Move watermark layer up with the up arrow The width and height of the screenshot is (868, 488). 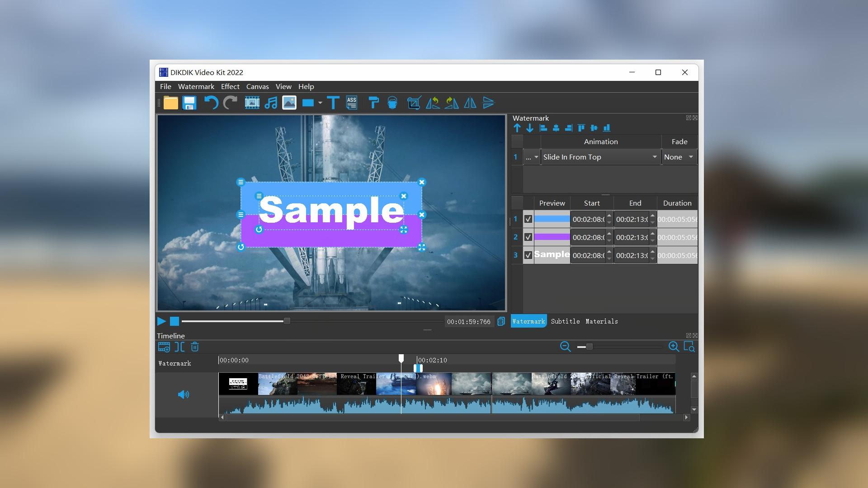click(x=517, y=128)
